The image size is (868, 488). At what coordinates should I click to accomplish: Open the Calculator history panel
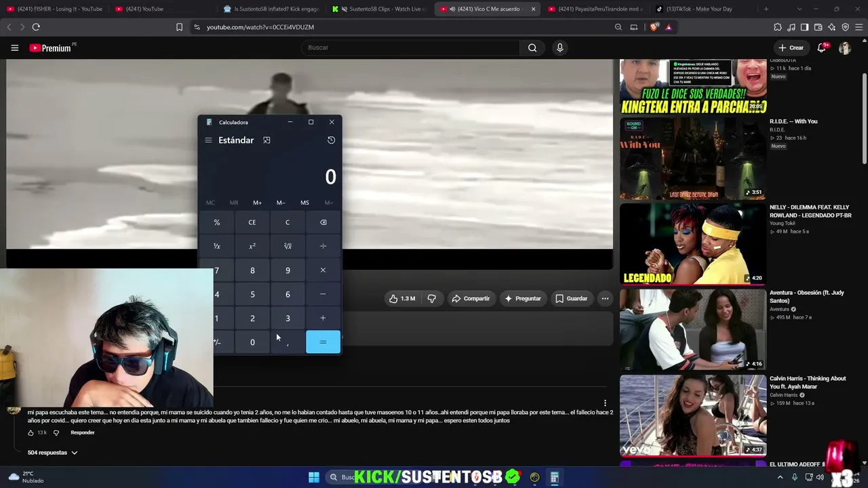click(x=331, y=140)
